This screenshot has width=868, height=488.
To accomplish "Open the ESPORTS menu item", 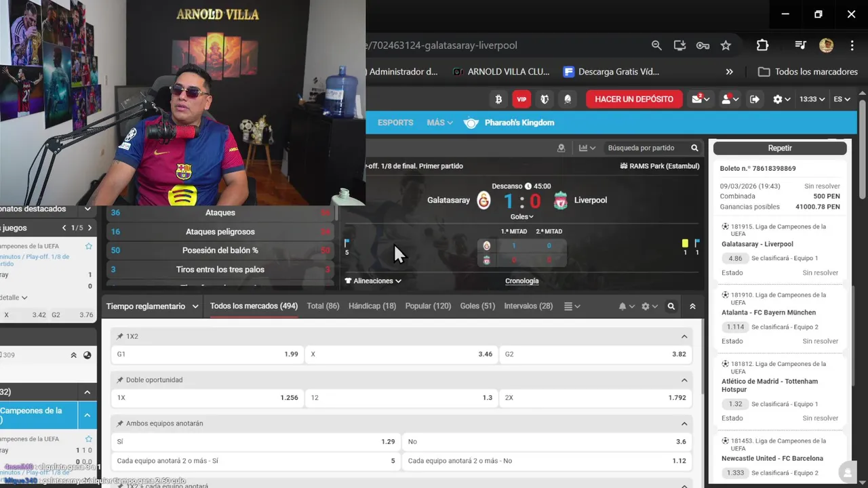I will click(395, 123).
